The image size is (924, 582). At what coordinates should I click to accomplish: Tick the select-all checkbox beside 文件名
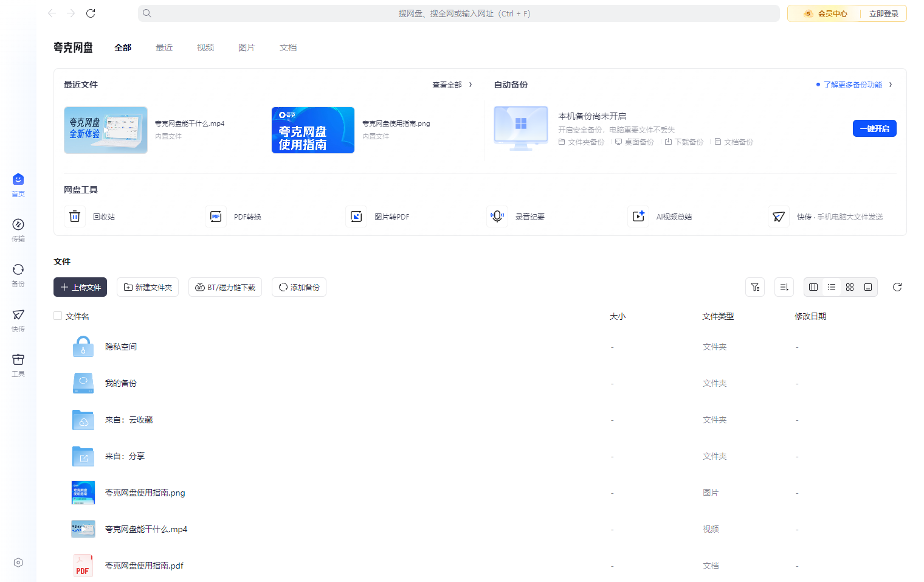tap(58, 316)
